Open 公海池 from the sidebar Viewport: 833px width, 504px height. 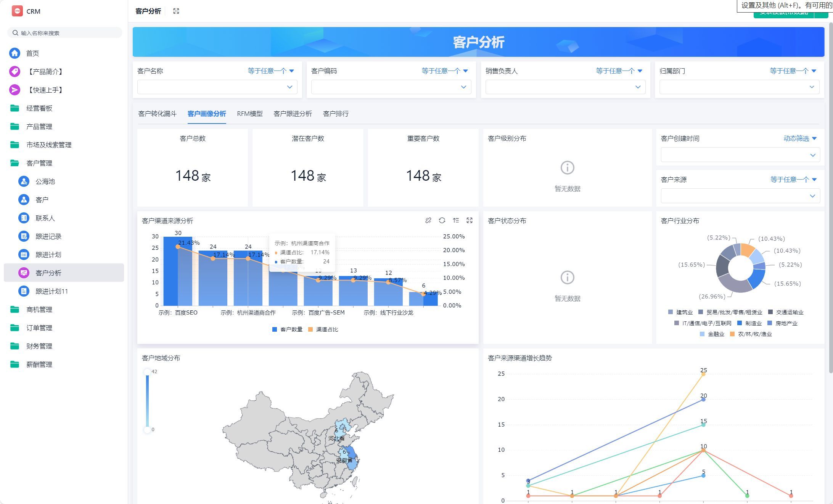coord(45,181)
